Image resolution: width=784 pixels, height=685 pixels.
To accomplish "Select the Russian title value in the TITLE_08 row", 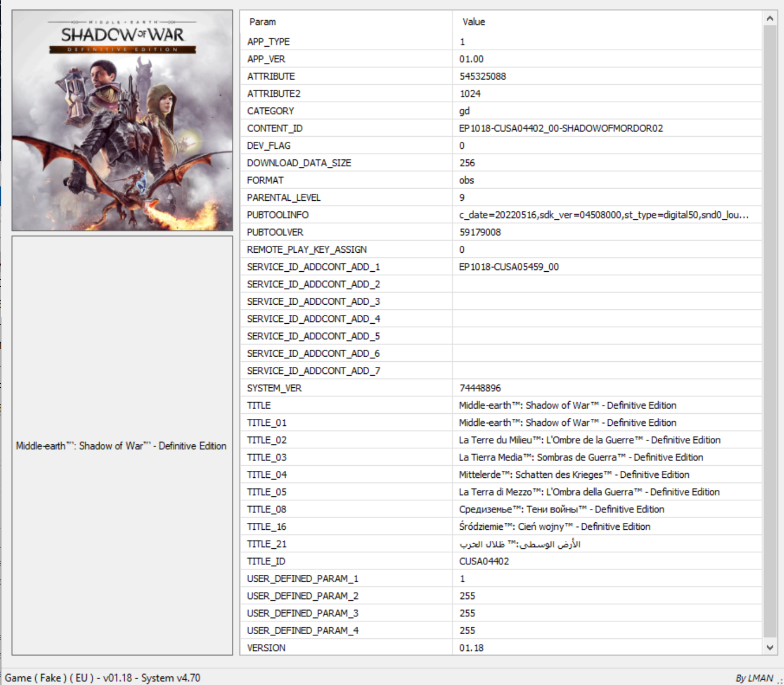I will 561,509.
